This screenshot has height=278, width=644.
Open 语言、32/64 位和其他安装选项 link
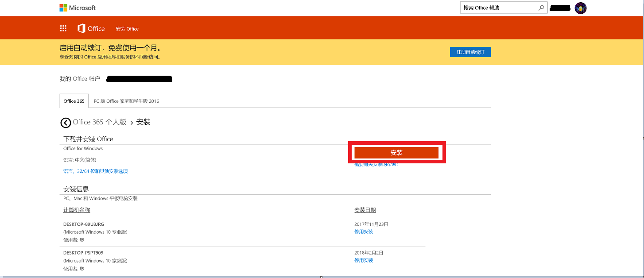tap(96, 171)
